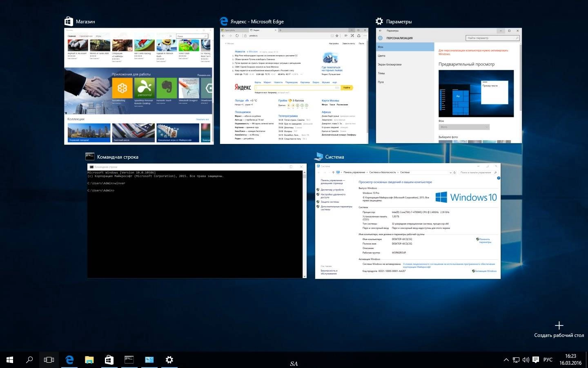Open the orange GoToMeeting tile in Store
The image size is (588, 368).
[x=122, y=88]
